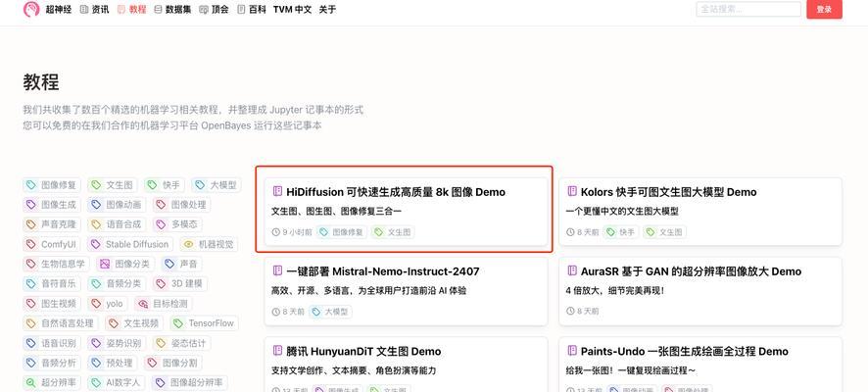
Task: Filter by the 图像修复 tag in sidebar
Action: tap(52, 185)
